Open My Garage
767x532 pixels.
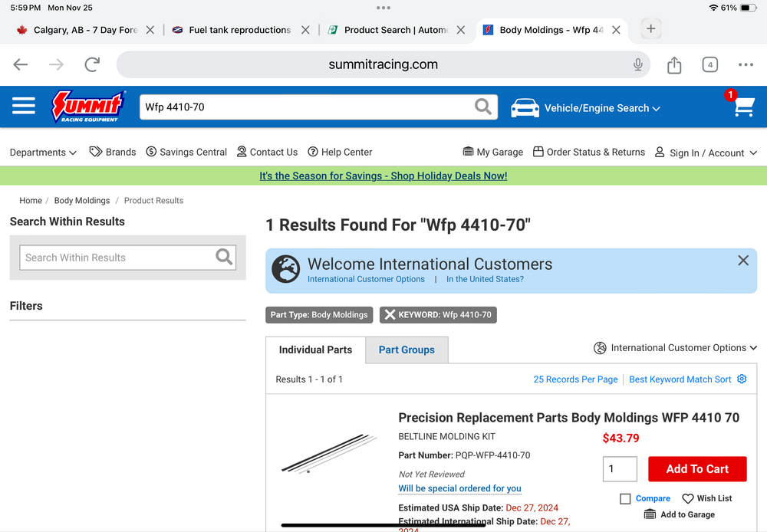(493, 152)
